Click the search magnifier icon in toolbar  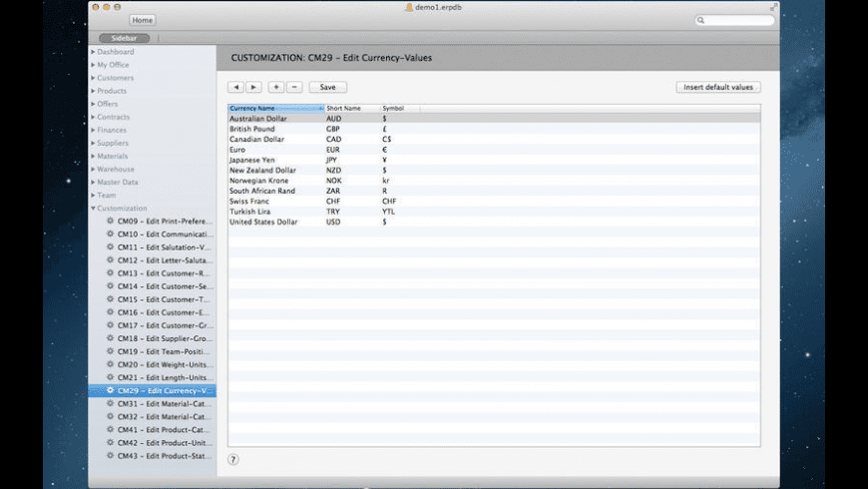pyautogui.click(x=700, y=21)
